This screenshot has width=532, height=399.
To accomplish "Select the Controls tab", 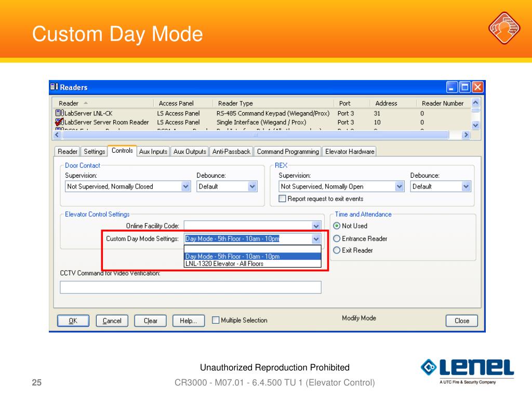I will pyautogui.click(x=122, y=151).
